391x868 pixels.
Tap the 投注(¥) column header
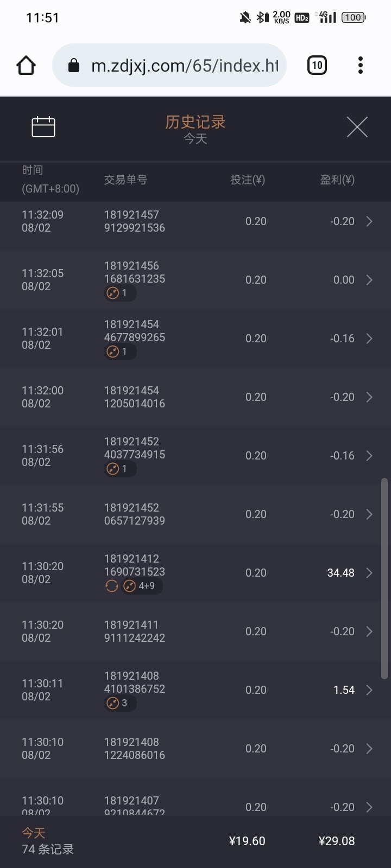click(x=248, y=180)
